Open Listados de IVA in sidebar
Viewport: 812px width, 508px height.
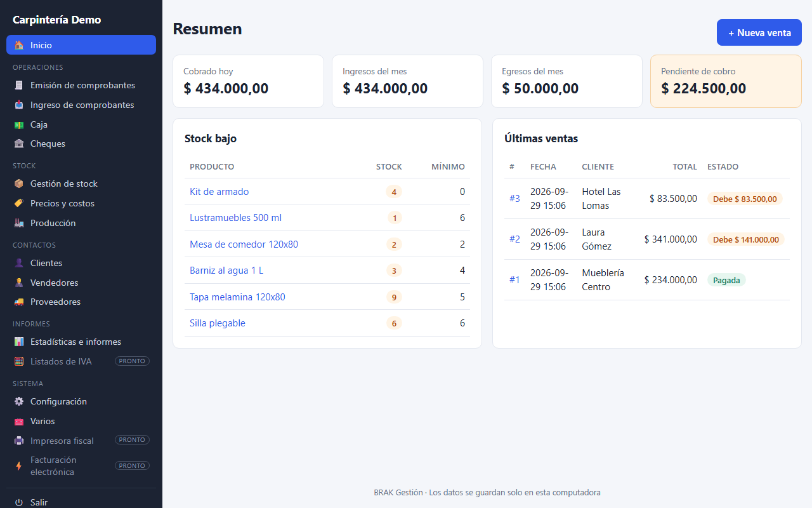point(81,361)
